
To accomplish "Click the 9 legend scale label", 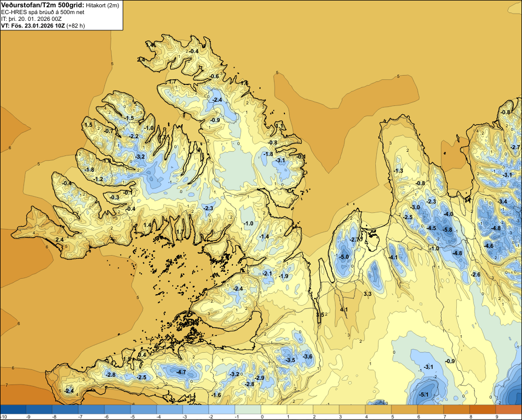I will (x=497, y=417).
